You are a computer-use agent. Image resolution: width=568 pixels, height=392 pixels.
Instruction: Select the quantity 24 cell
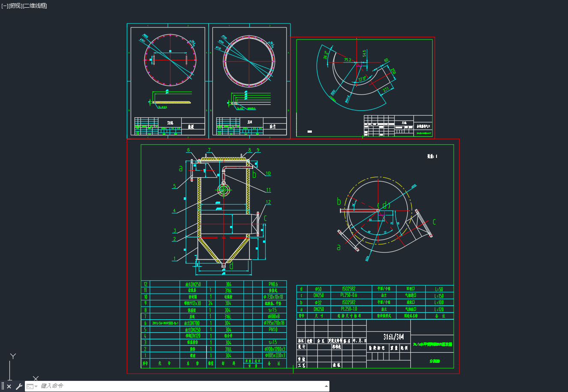pyautogui.click(x=210, y=303)
